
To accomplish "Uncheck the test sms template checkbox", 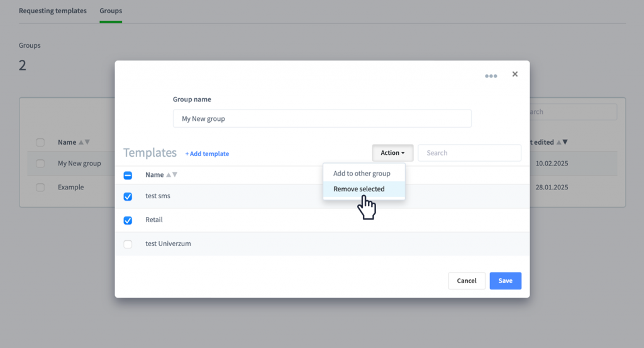I will (128, 196).
